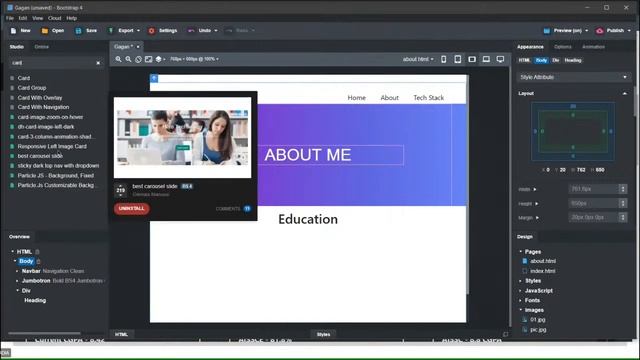Select the Div breadcrumb
The image size is (640, 360).
[x=556, y=60]
